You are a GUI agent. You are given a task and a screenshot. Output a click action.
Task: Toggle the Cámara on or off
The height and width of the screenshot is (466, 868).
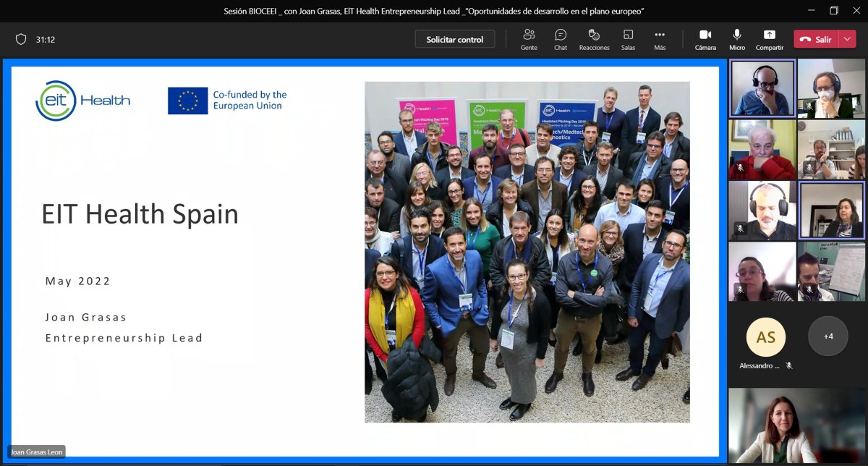705,39
